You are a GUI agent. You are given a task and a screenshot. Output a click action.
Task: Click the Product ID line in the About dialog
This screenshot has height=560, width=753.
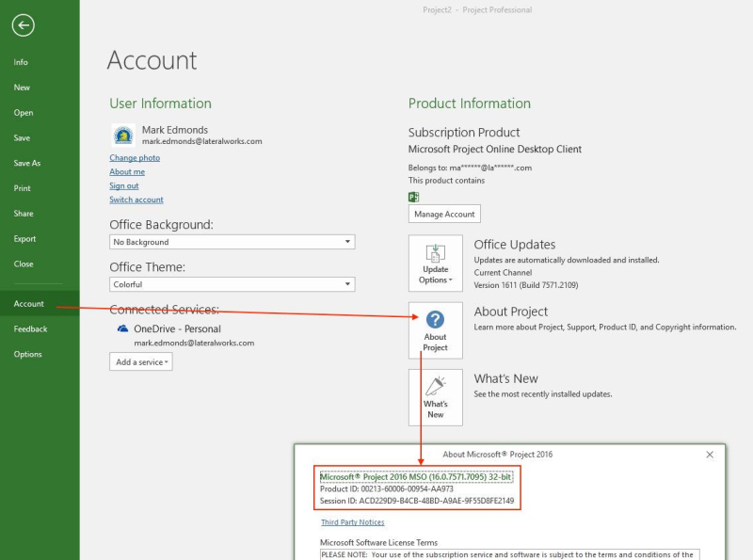(x=387, y=488)
